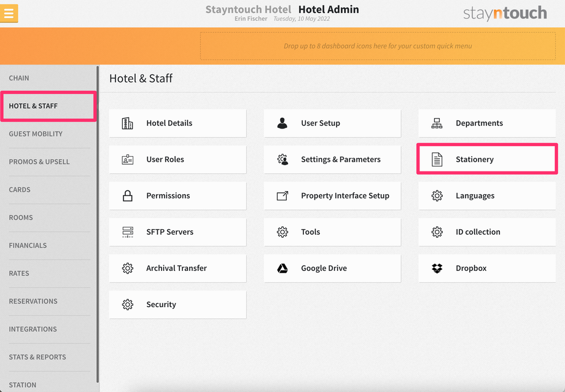
Task: Click the SFTP Servers server icon
Action: point(128,232)
